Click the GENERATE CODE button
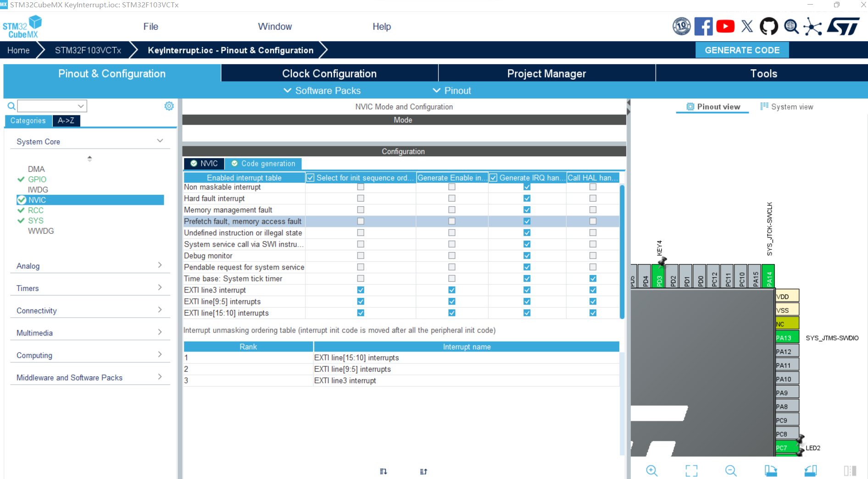Viewport: 868px width, 479px height. [x=742, y=50]
